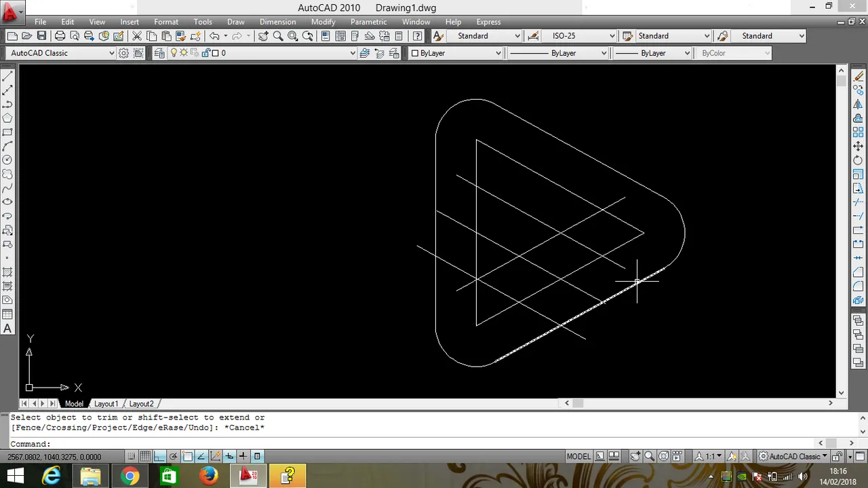The width and height of the screenshot is (868, 488).
Task: Select the Circle draw tool
Action: [7, 160]
